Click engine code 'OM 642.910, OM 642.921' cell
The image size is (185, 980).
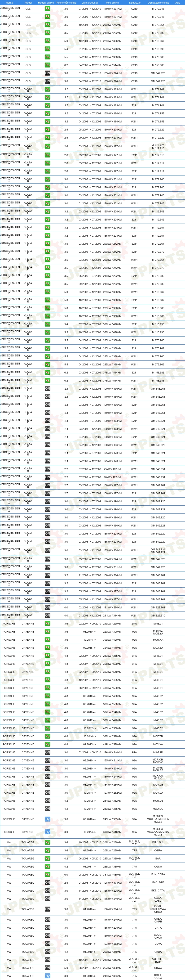tap(158, 550)
